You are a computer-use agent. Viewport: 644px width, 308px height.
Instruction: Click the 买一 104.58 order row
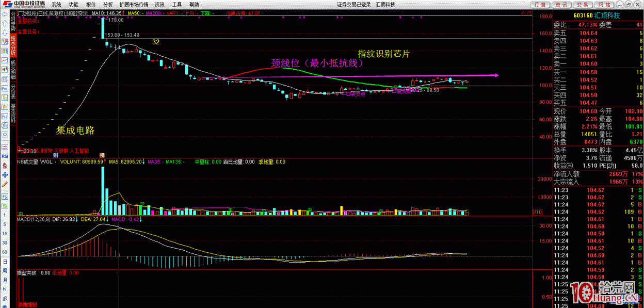pyautogui.click(x=598, y=72)
